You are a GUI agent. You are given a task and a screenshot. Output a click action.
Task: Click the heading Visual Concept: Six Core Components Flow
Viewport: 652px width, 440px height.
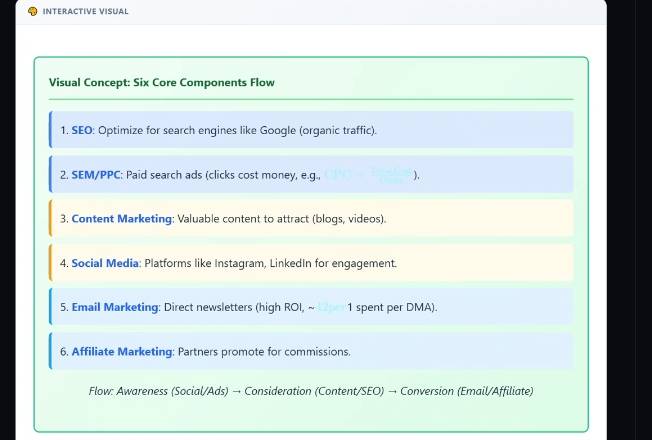click(161, 82)
